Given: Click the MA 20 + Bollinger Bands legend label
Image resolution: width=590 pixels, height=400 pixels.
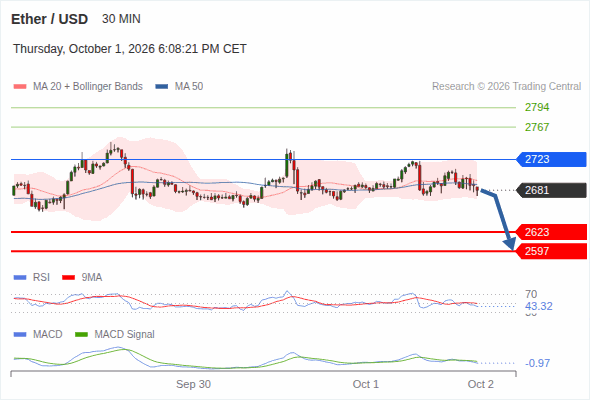Looking at the screenshot, I should click(88, 87).
